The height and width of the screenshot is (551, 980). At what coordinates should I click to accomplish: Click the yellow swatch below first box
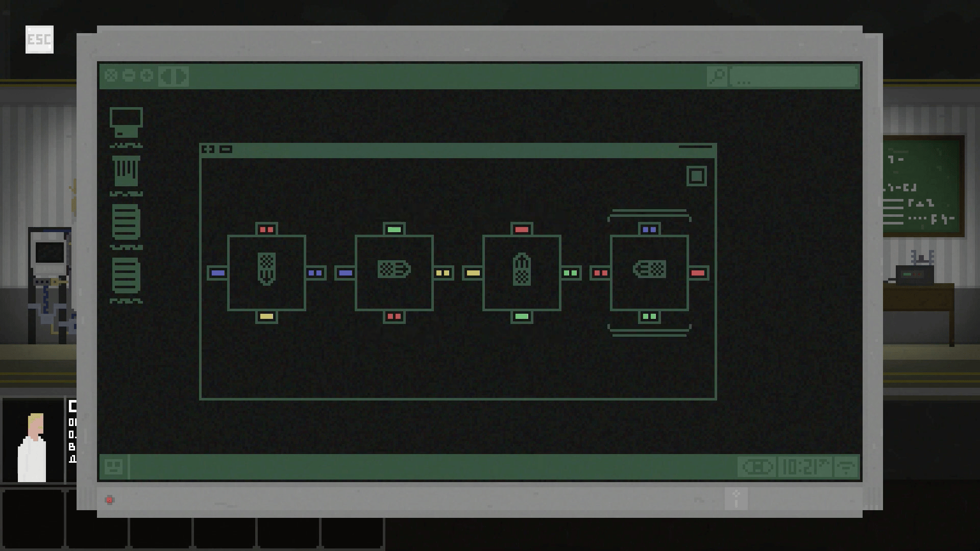click(x=266, y=317)
